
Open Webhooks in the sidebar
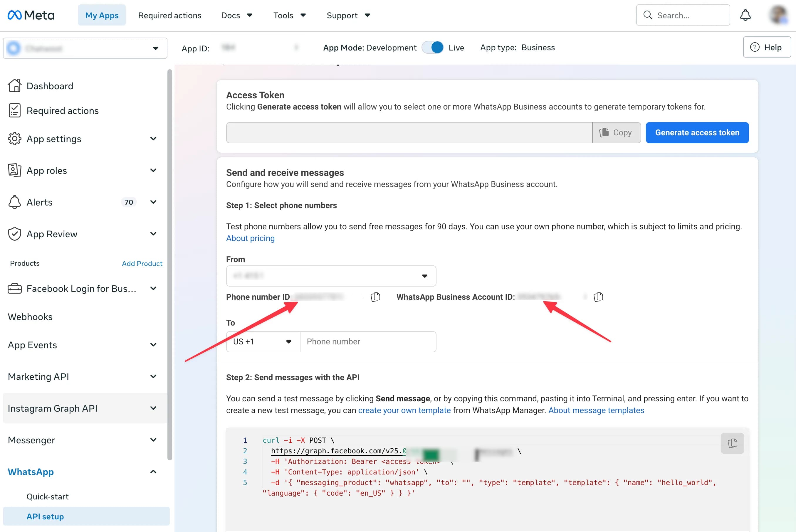point(30,316)
